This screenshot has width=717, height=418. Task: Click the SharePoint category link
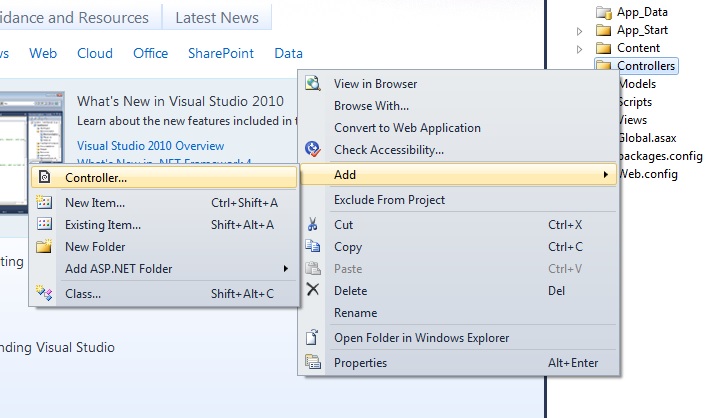coord(221,53)
